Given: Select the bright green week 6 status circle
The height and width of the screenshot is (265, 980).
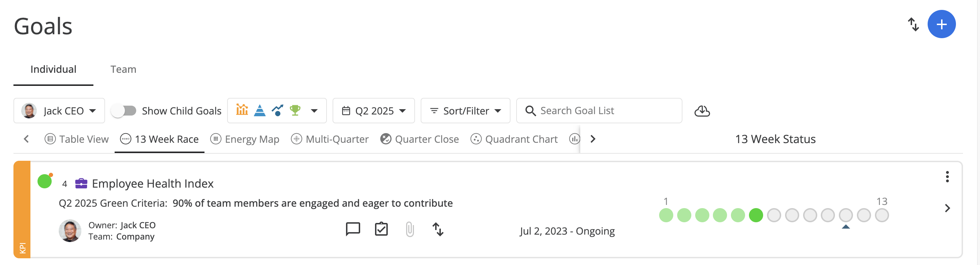Looking at the screenshot, I should click(756, 215).
